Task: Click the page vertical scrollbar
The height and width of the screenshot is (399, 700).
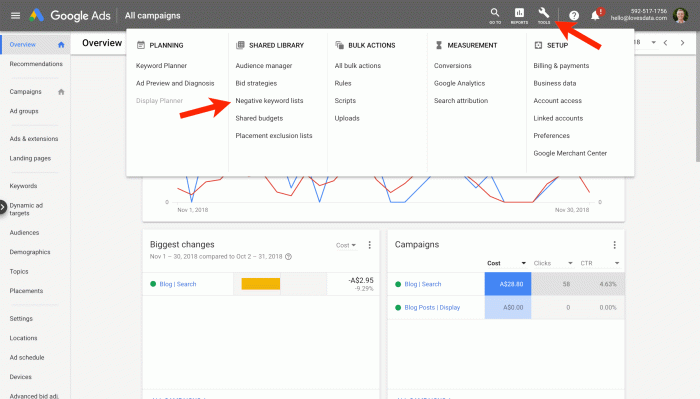Action: pyautogui.click(x=697, y=96)
